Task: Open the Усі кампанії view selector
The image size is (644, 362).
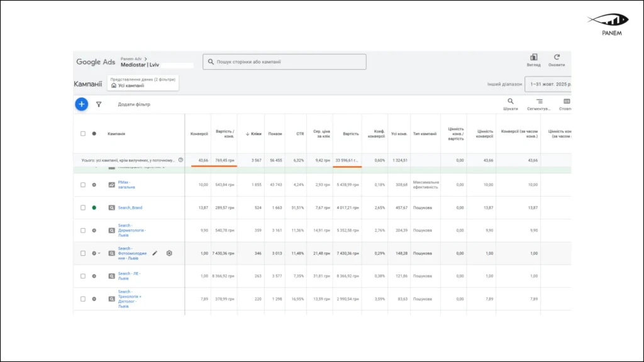Action: pos(143,83)
